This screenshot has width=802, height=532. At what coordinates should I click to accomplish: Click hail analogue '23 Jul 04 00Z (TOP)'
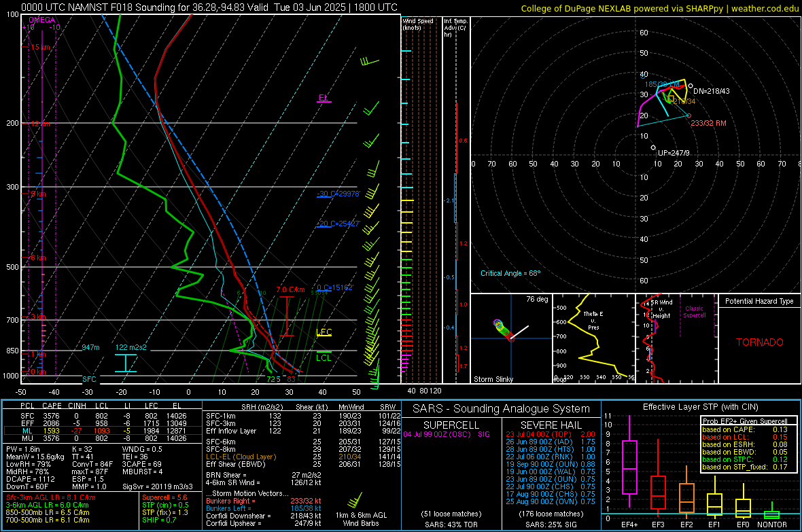point(538,434)
